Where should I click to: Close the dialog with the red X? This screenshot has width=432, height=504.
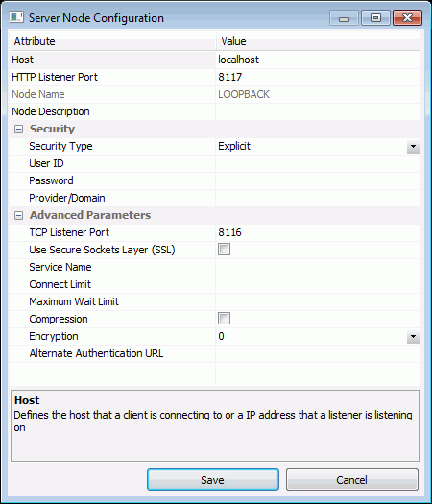pyautogui.click(x=407, y=18)
